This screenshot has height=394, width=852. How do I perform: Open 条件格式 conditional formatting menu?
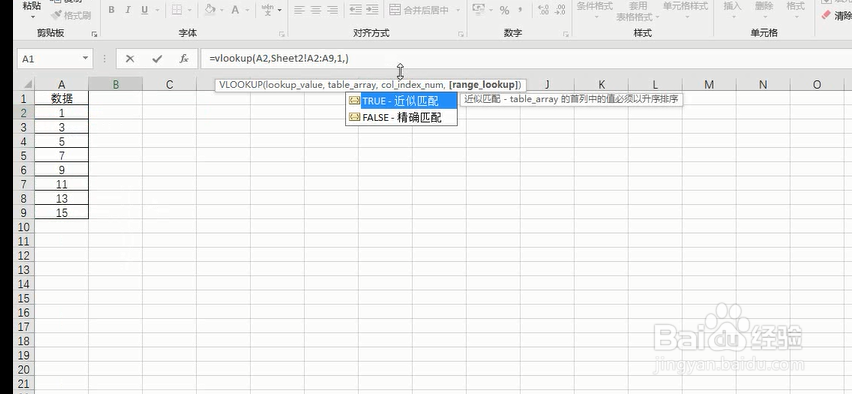pos(594,10)
